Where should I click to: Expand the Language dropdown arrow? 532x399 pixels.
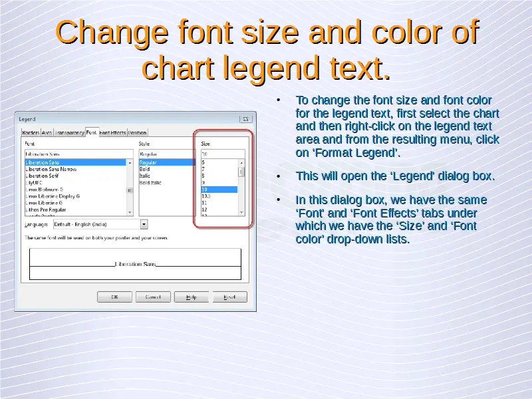(144, 225)
